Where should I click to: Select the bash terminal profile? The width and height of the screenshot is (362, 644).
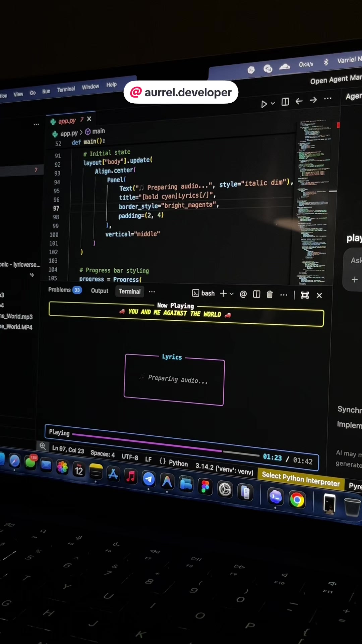[203, 293]
